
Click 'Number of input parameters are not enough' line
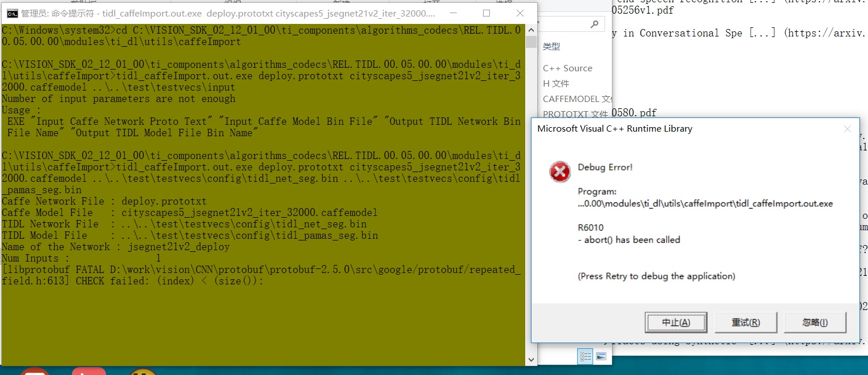pyautogui.click(x=119, y=99)
